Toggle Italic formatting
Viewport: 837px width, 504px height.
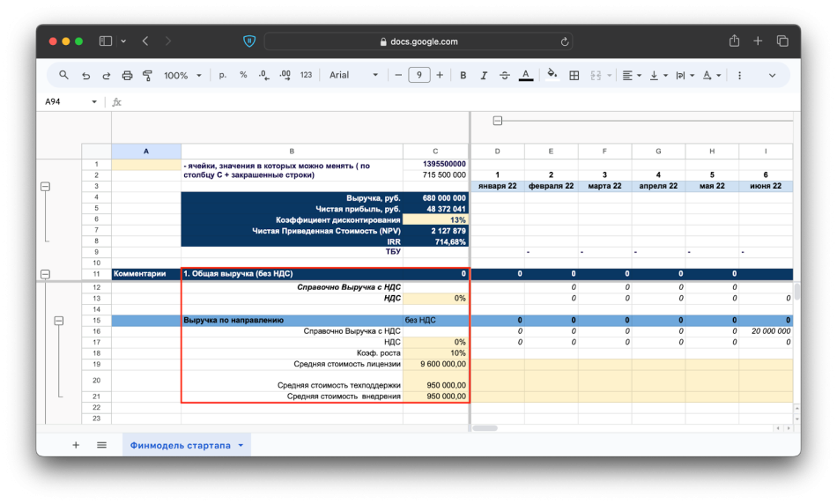(x=484, y=76)
